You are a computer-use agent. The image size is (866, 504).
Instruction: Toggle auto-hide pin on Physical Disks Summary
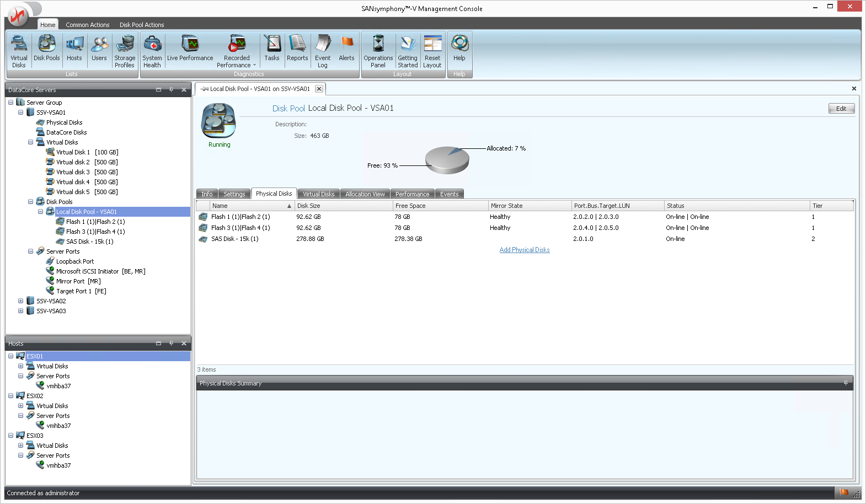pos(846,383)
